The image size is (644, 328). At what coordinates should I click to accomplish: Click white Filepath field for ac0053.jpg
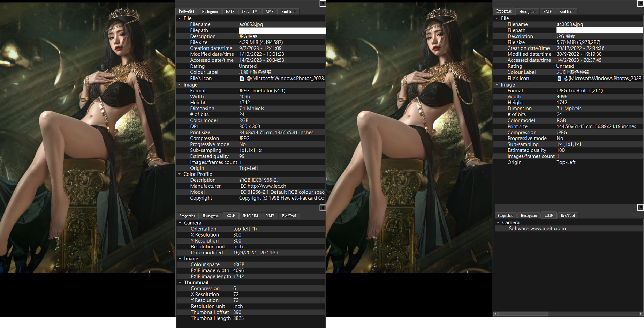pyautogui.click(x=282, y=31)
